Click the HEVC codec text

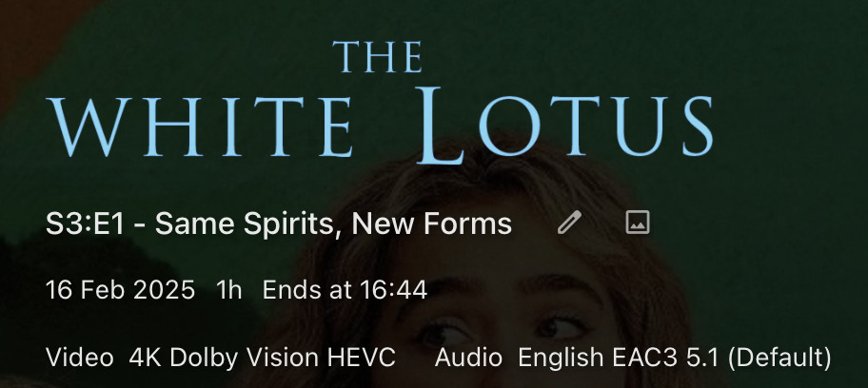click(362, 358)
